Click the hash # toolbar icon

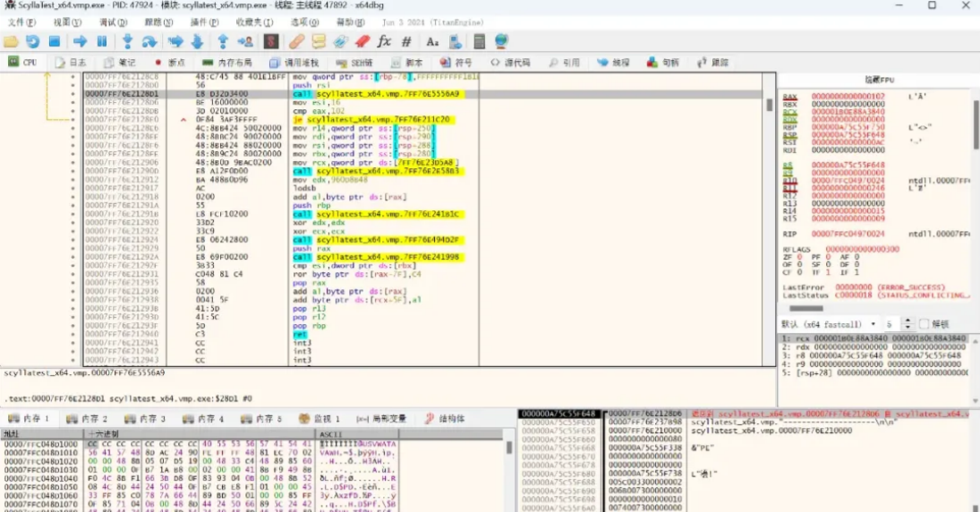(x=406, y=42)
